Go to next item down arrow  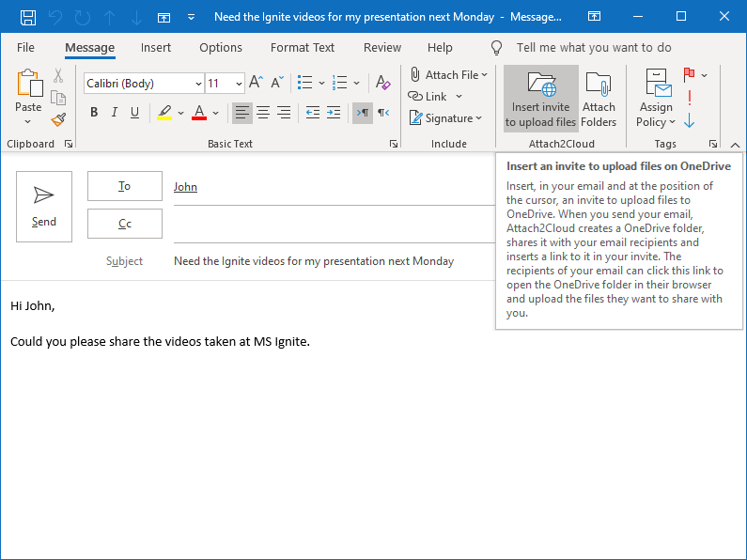137,17
